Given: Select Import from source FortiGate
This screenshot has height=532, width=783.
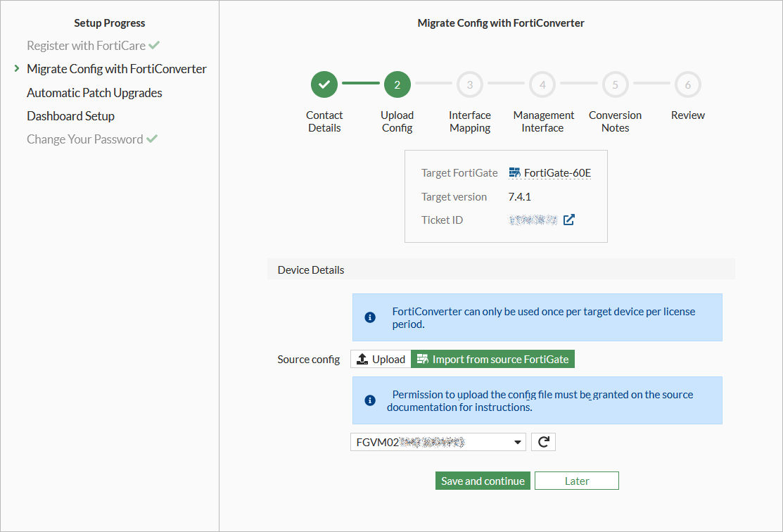Looking at the screenshot, I should tap(492, 358).
